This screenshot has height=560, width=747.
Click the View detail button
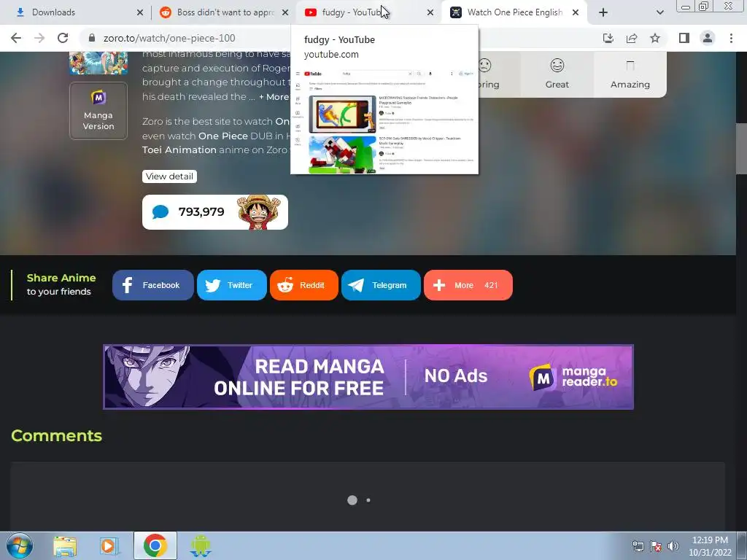(x=169, y=176)
